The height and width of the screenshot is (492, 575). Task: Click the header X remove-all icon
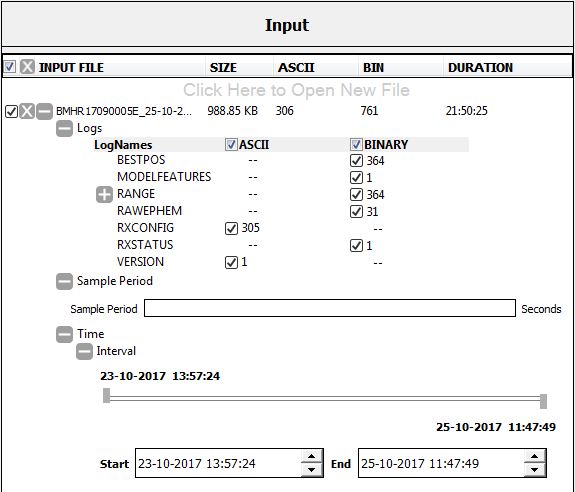click(x=27, y=67)
